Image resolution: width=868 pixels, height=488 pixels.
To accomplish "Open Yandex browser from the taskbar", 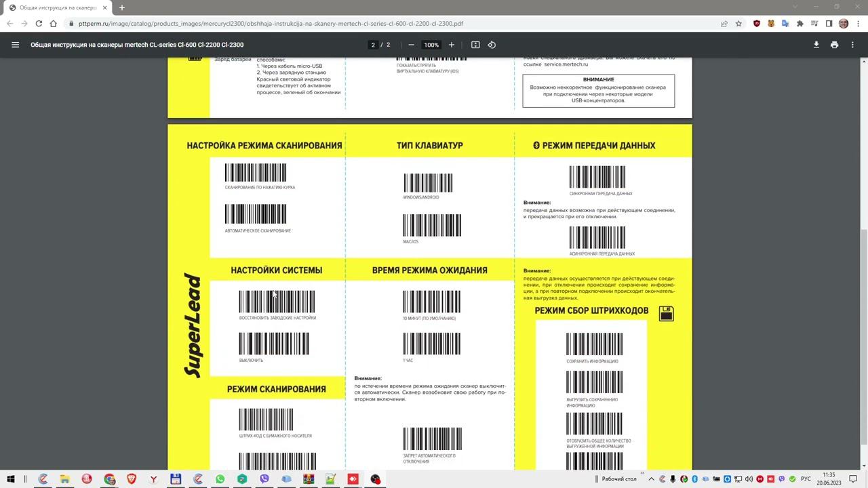I will pyautogui.click(x=154, y=479).
